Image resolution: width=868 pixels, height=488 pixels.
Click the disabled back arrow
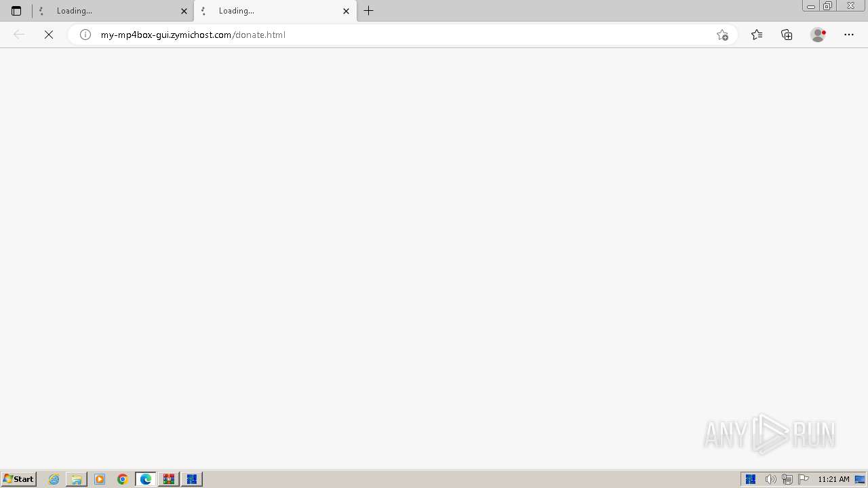[19, 35]
